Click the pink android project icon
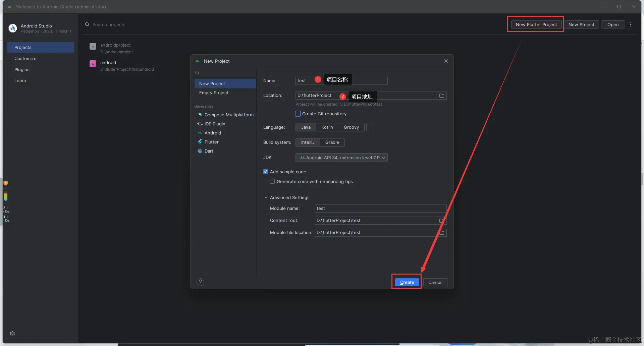This screenshot has height=346, width=644. (93, 64)
